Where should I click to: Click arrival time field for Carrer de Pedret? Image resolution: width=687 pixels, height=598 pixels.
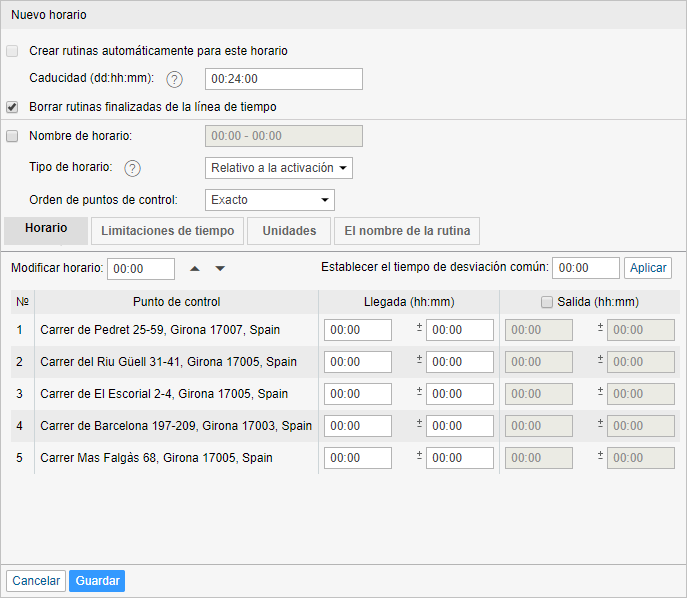point(357,330)
